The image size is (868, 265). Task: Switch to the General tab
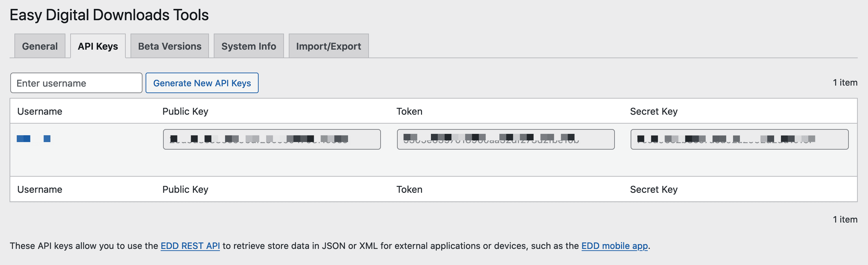40,46
